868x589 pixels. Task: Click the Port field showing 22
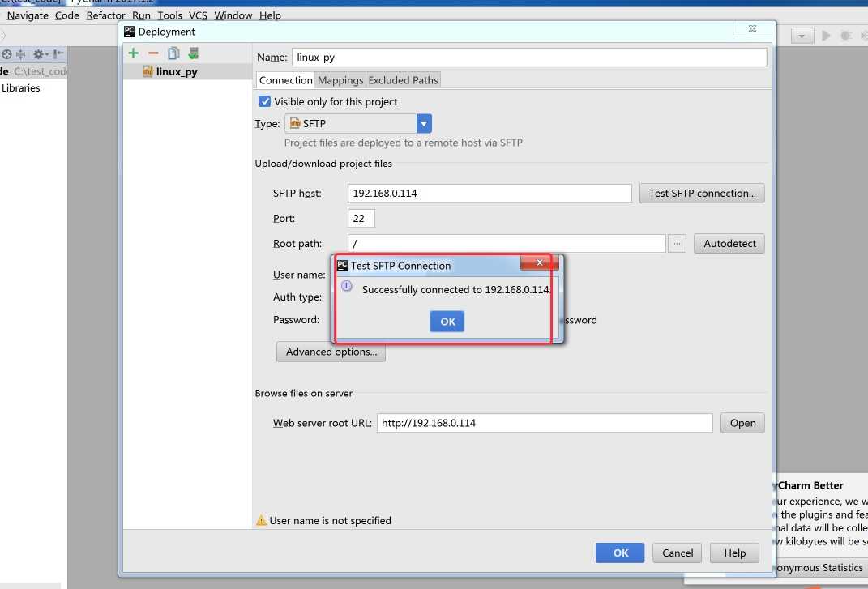point(361,218)
